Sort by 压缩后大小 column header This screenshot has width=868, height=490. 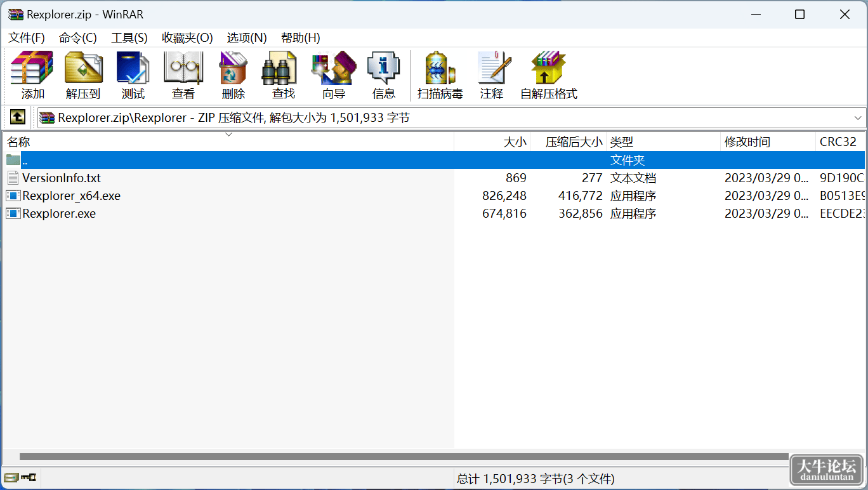click(x=569, y=142)
